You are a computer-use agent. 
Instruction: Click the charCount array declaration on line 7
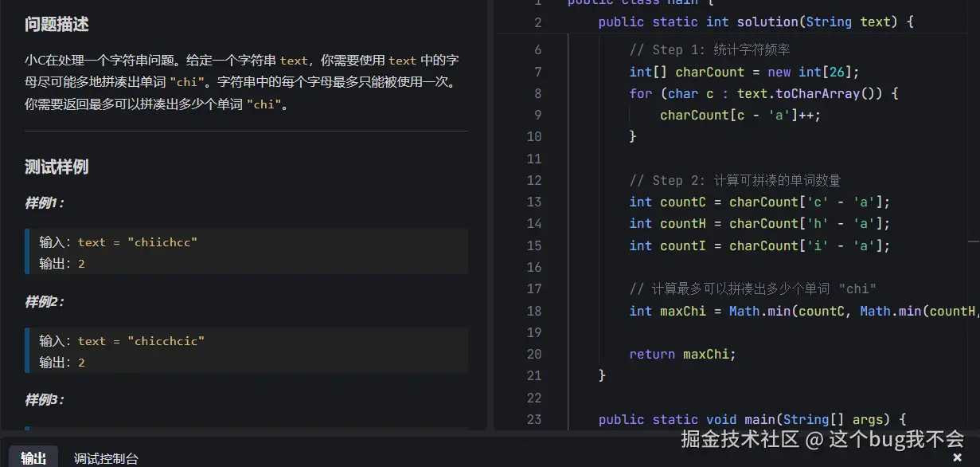(709, 72)
